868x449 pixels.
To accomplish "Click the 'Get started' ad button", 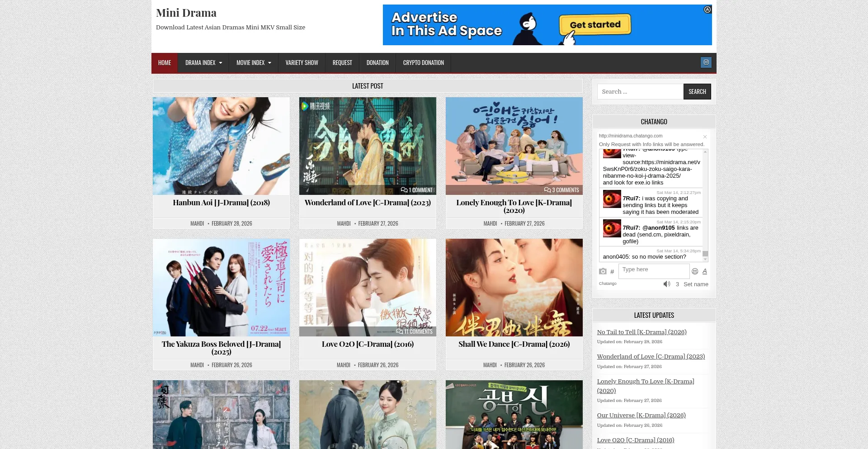I will click(595, 25).
